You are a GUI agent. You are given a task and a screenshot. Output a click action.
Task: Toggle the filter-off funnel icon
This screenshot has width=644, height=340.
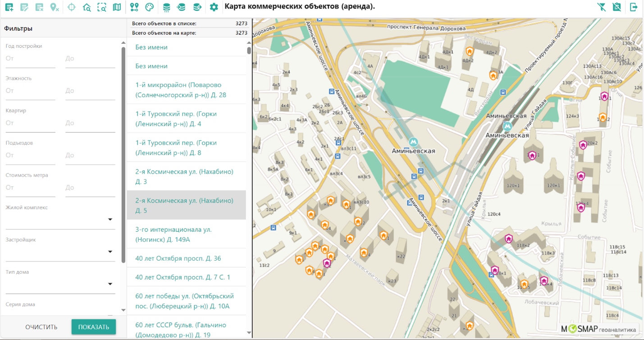click(x=601, y=7)
